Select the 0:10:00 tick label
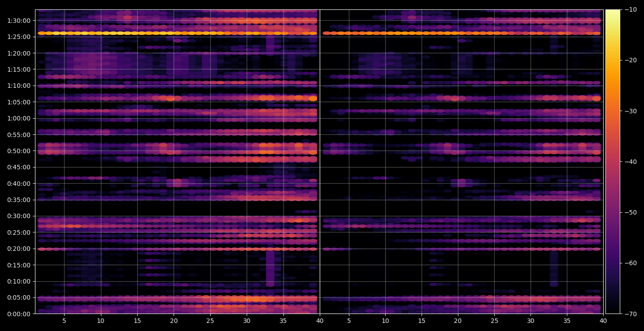 [x=19, y=281]
